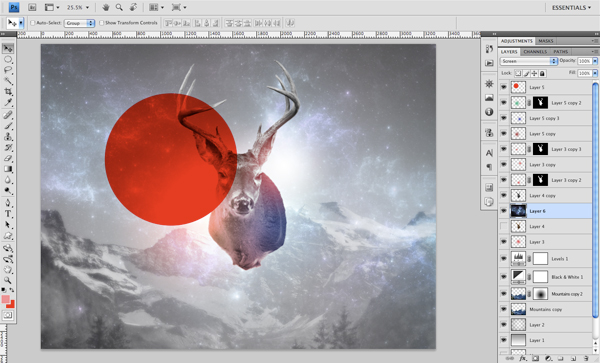Open the Auto-Select Group dropdown
The width and height of the screenshot is (600, 363).
pyautogui.click(x=79, y=23)
